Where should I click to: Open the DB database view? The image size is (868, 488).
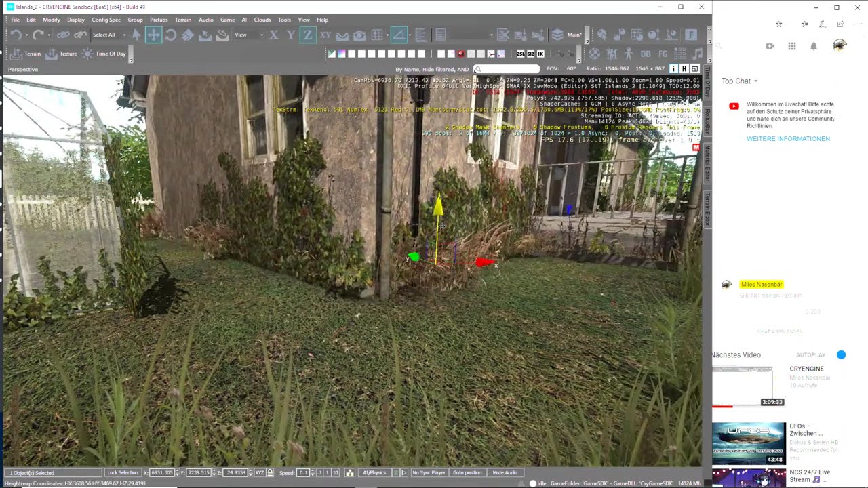646,54
